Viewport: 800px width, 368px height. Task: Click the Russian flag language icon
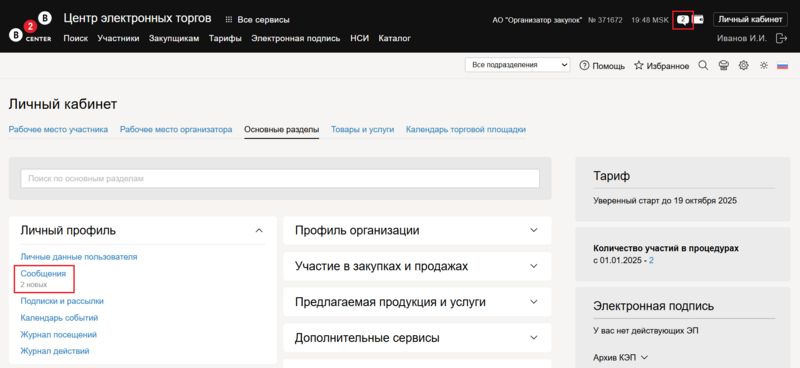pyautogui.click(x=782, y=66)
